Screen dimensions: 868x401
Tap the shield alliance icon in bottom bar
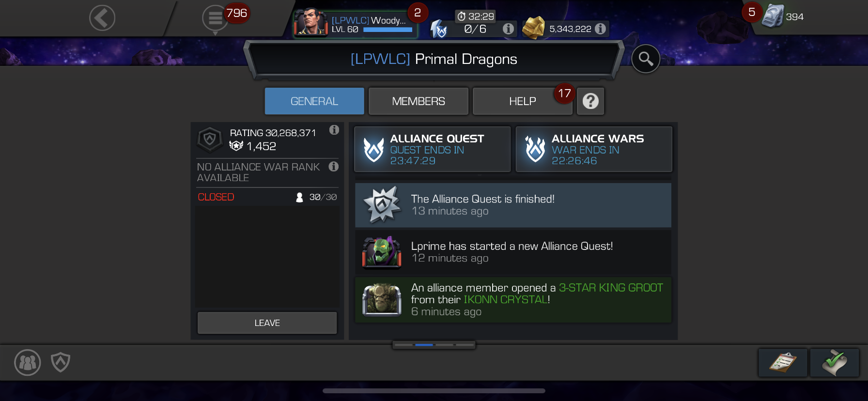61,362
